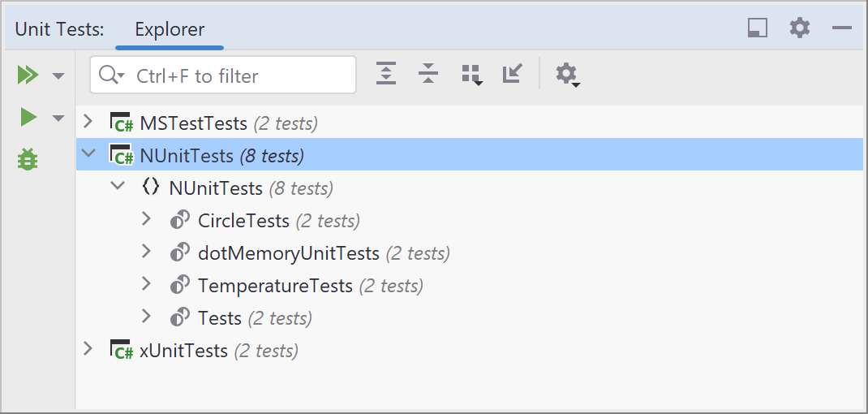
Task: Select the dotMemoryUnitTests tree item
Action: click(288, 253)
